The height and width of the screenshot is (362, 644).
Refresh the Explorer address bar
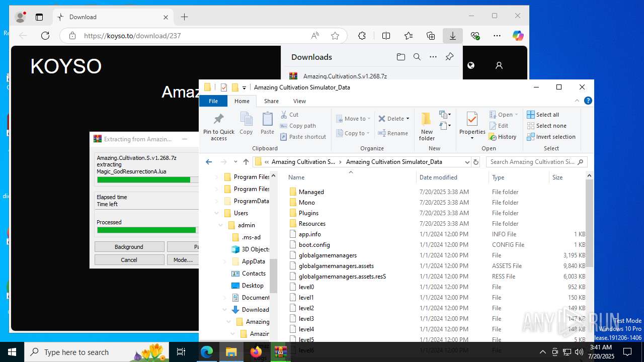[476, 162]
